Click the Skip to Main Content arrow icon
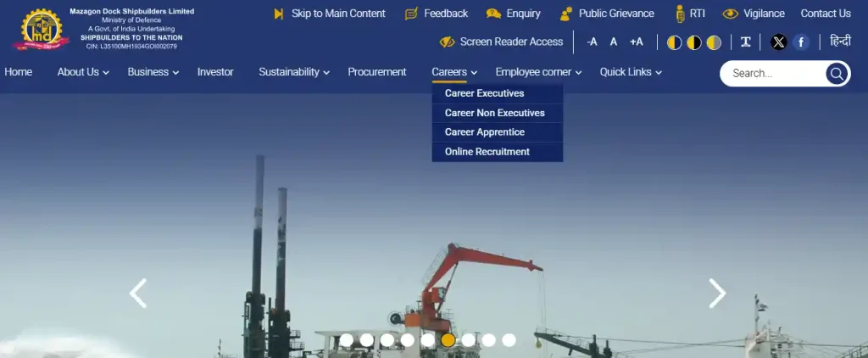The image size is (868, 358). [278, 14]
